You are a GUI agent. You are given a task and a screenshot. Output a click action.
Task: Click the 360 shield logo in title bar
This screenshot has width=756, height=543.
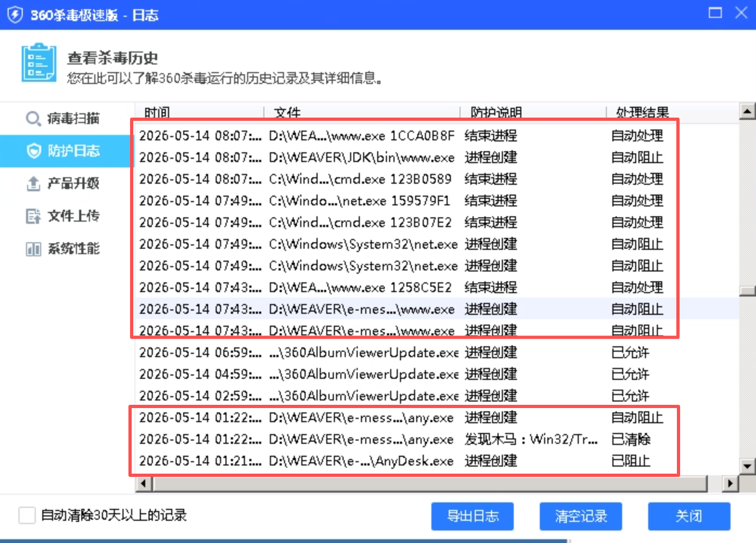[15, 15]
